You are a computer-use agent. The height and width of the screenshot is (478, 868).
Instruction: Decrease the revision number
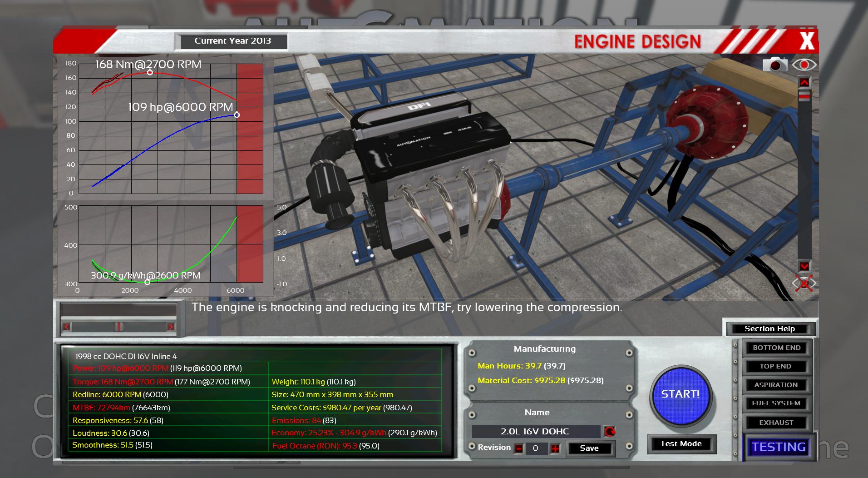click(518, 448)
